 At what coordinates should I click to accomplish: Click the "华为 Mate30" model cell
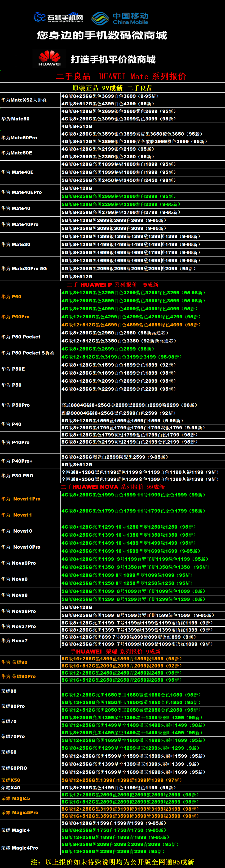[30, 245]
